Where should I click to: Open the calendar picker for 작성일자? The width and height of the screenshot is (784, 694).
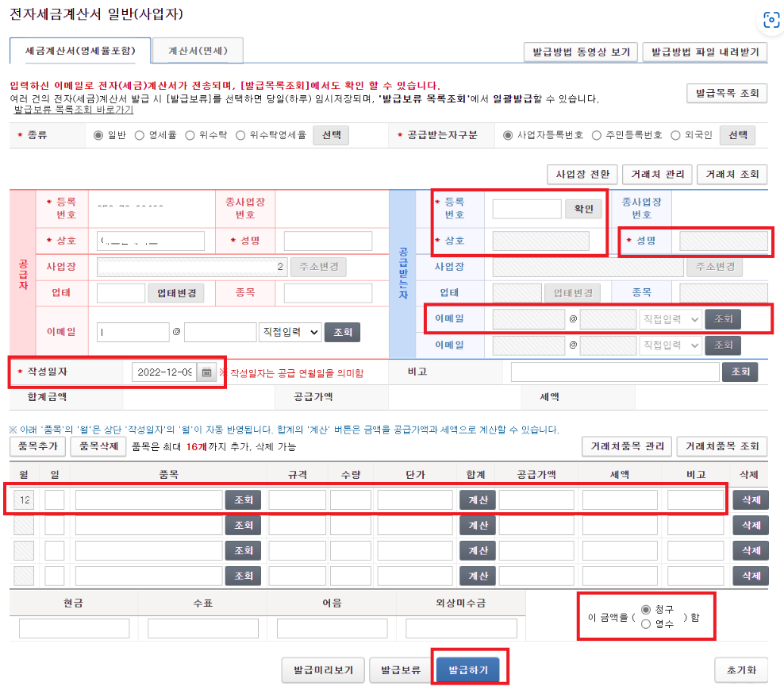(206, 372)
